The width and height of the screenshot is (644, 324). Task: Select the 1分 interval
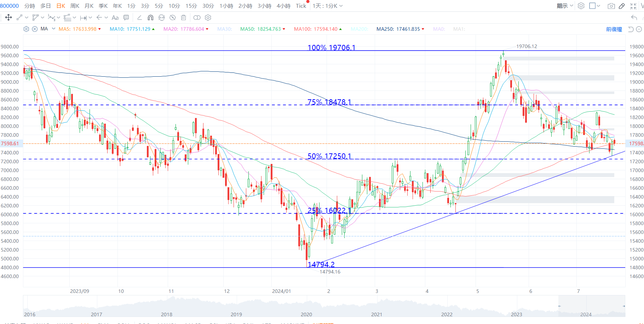[131, 6]
